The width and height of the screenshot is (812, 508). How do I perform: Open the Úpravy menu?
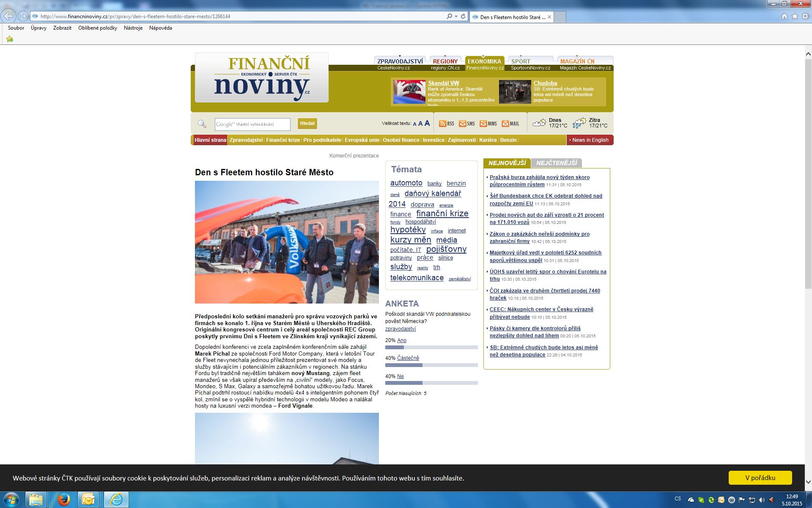[38, 28]
